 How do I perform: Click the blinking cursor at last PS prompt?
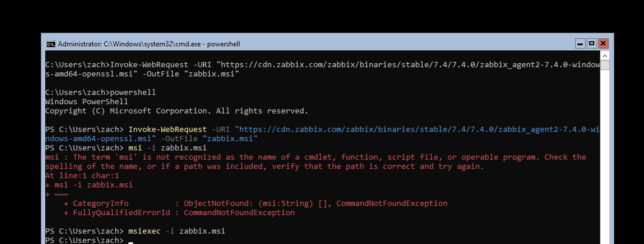pos(131,243)
